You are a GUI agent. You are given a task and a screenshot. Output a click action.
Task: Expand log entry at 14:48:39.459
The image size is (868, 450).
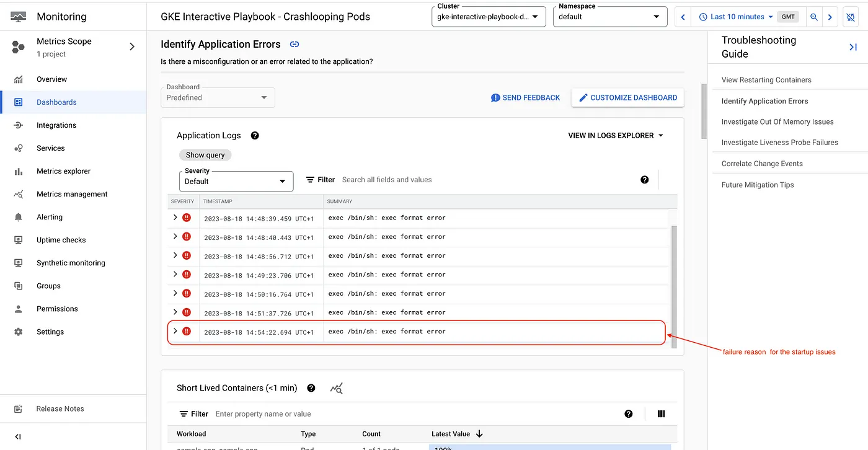[175, 218]
